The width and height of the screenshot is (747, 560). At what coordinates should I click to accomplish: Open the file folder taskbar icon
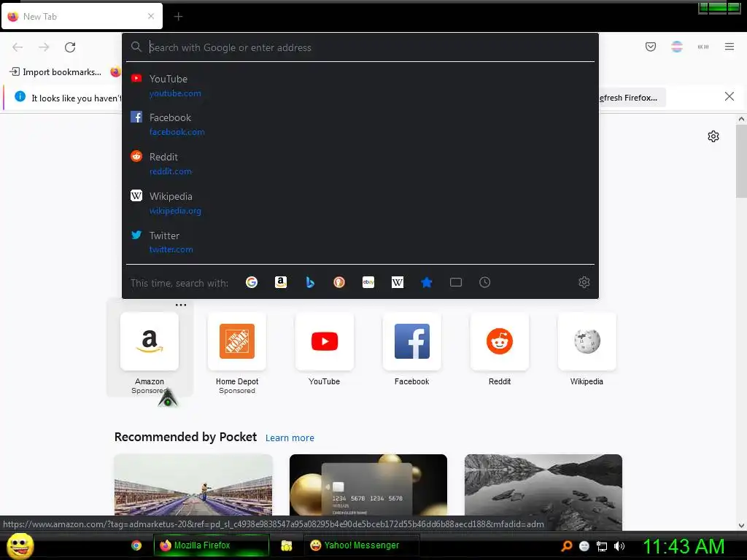coord(286,545)
